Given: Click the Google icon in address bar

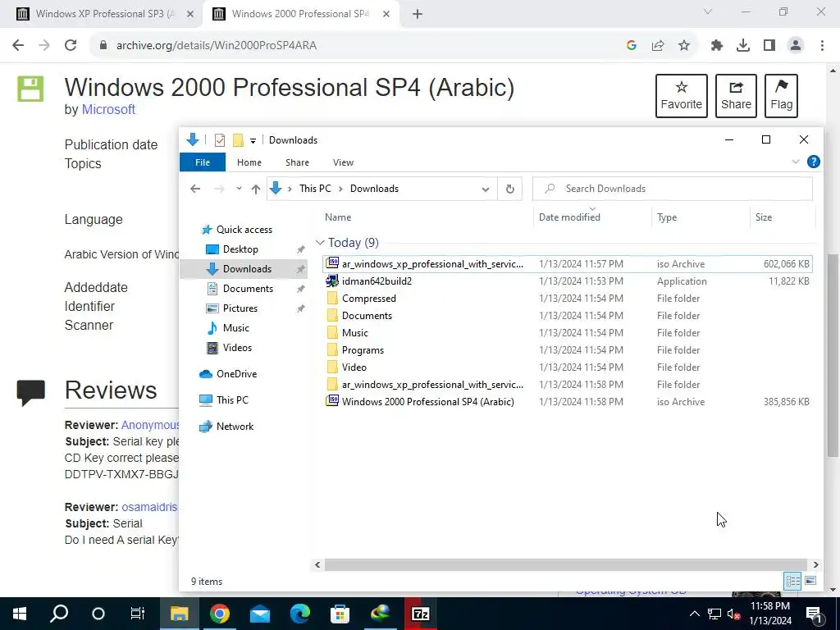Looking at the screenshot, I should click(x=632, y=46).
